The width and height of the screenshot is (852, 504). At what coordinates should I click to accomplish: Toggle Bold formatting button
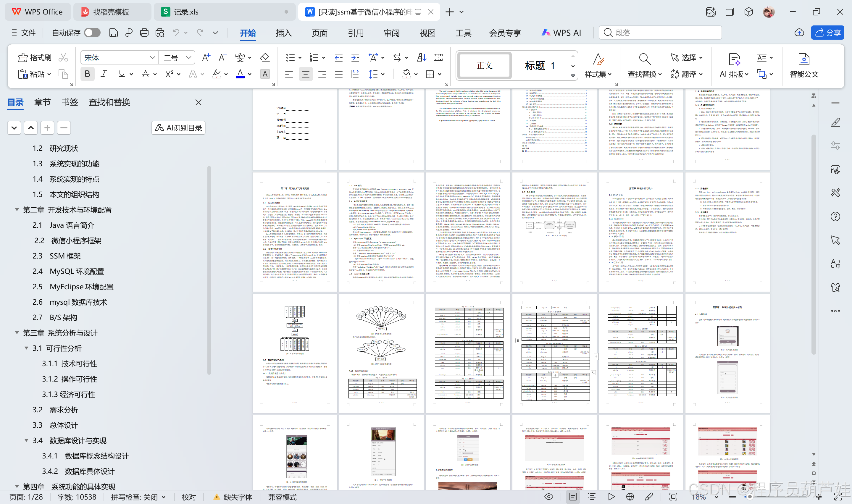87,74
